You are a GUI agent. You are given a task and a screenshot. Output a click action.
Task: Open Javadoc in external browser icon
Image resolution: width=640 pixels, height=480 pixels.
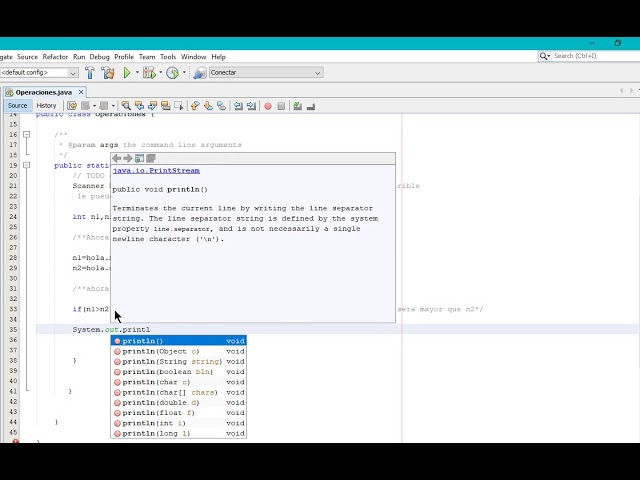[139, 159]
